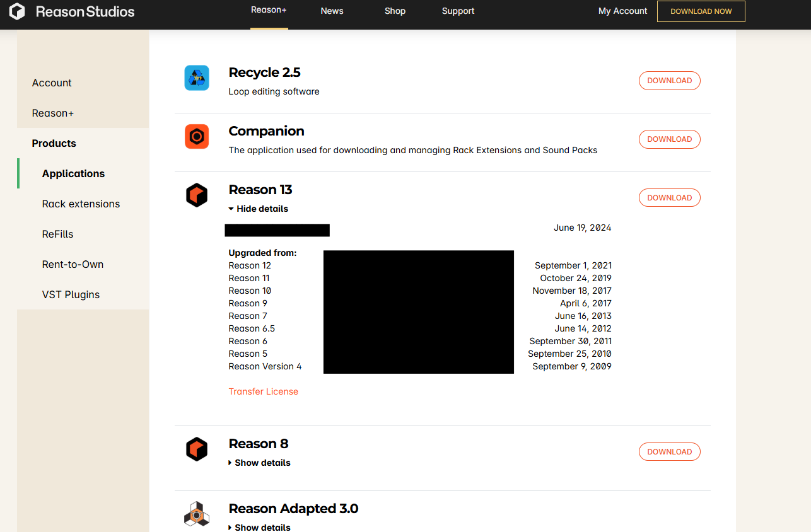Screen dimensions: 811x532
Task: Click the Reason Adapted 3.0 title
Action: coord(293,509)
